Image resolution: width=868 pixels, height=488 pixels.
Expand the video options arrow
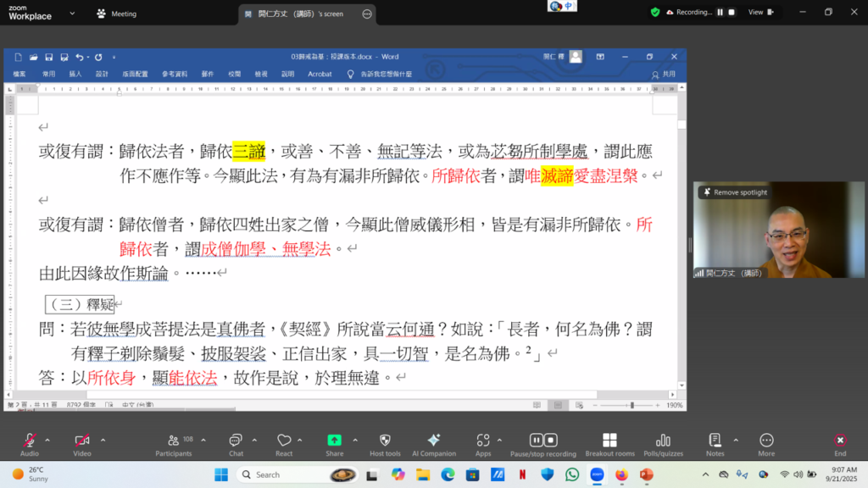pos(103,440)
